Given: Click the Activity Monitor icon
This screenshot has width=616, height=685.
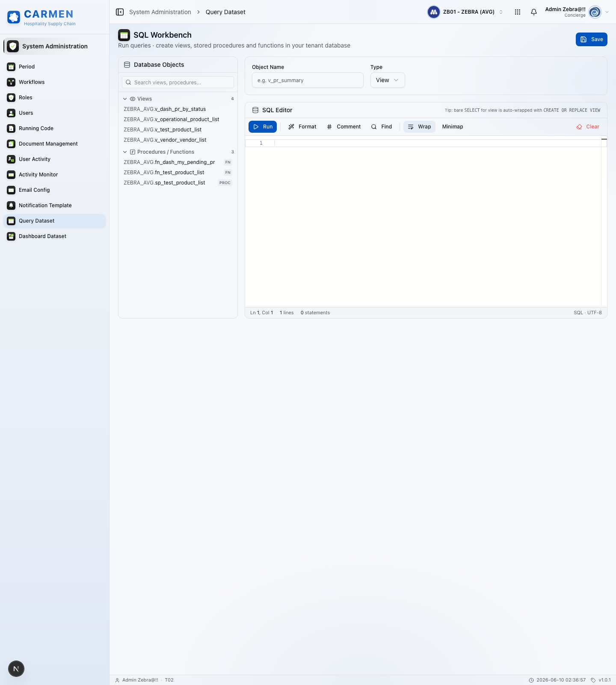Looking at the screenshot, I should tap(11, 175).
